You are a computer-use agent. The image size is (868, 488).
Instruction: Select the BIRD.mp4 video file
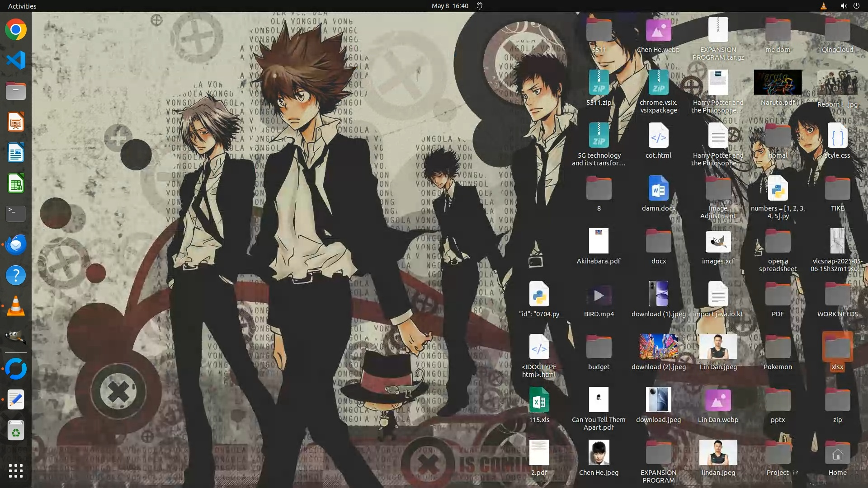tap(599, 295)
